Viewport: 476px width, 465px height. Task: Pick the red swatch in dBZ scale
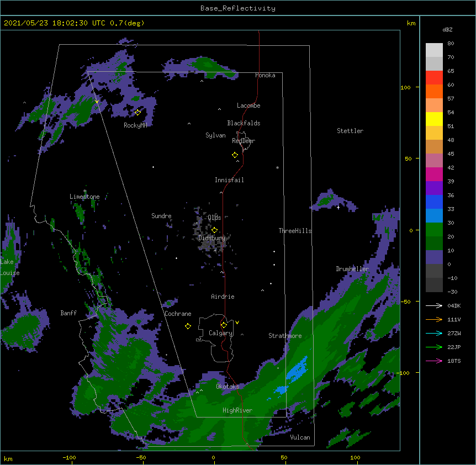point(434,77)
